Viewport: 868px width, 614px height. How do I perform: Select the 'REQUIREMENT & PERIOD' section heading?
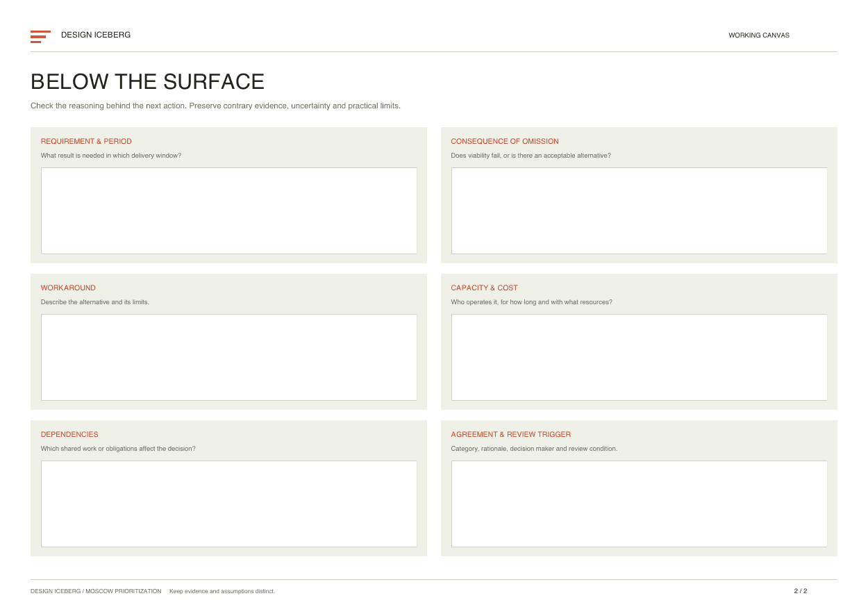[x=86, y=141]
